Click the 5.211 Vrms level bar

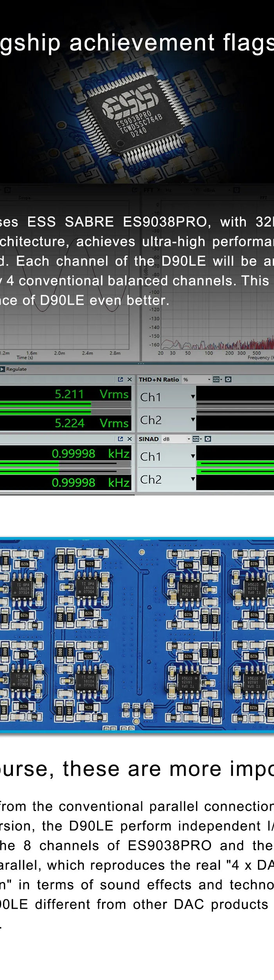(x=45, y=403)
